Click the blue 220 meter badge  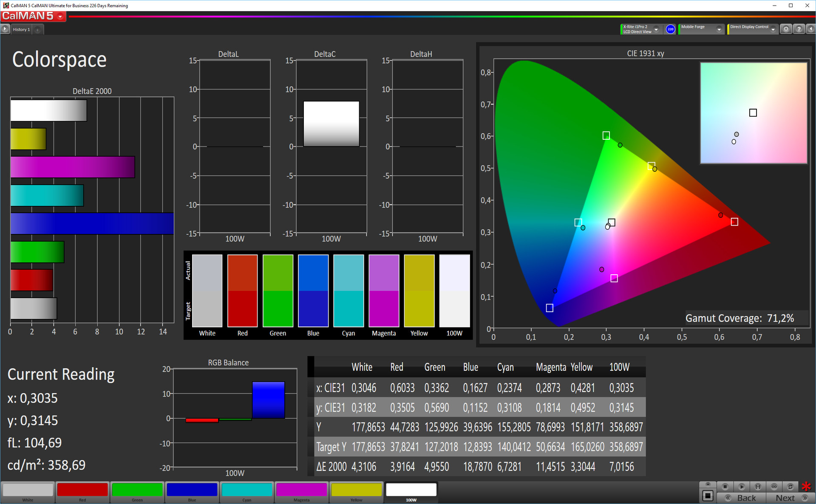click(670, 29)
